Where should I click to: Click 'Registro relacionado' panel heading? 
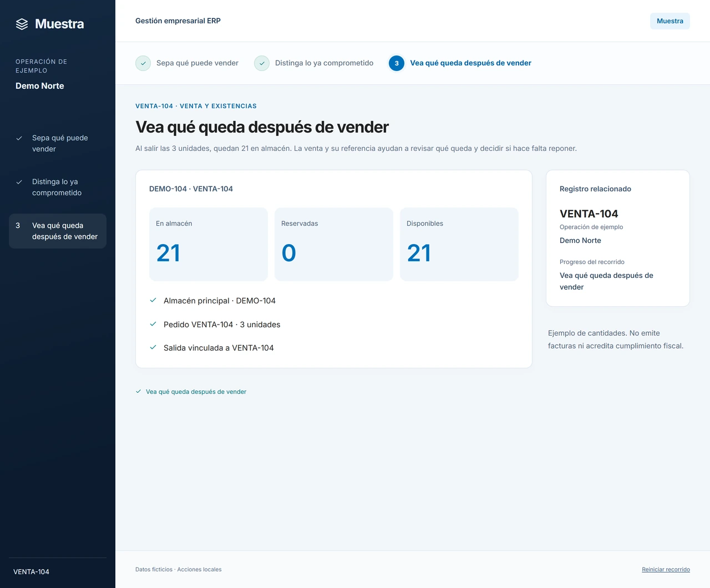point(595,189)
